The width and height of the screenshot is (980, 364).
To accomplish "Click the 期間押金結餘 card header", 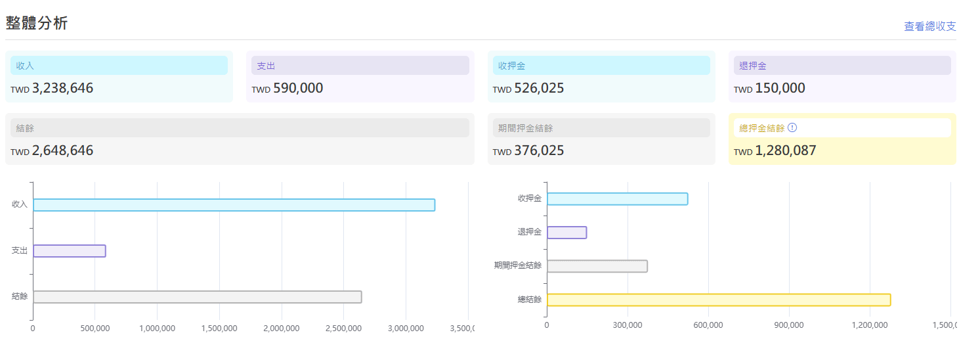I will (x=601, y=128).
